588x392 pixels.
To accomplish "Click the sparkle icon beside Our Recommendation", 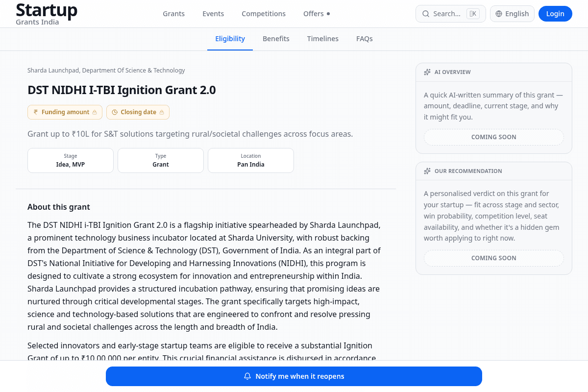I will coord(427,171).
